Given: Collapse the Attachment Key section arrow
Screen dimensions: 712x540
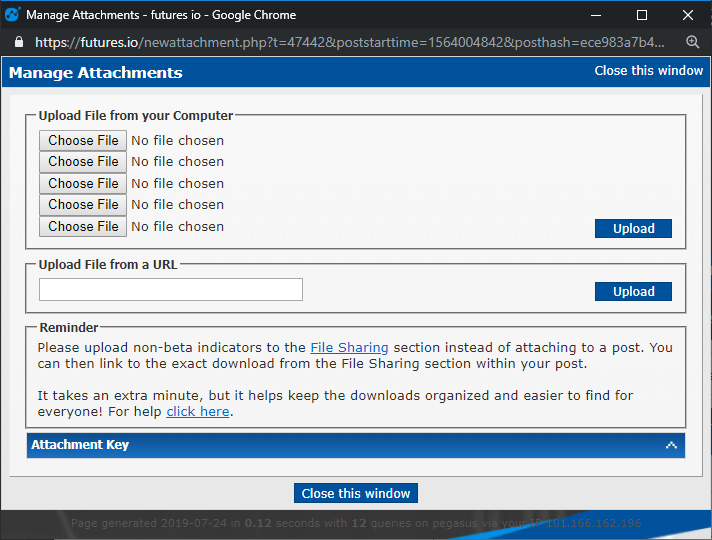Looking at the screenshot, I should [671, 445].
